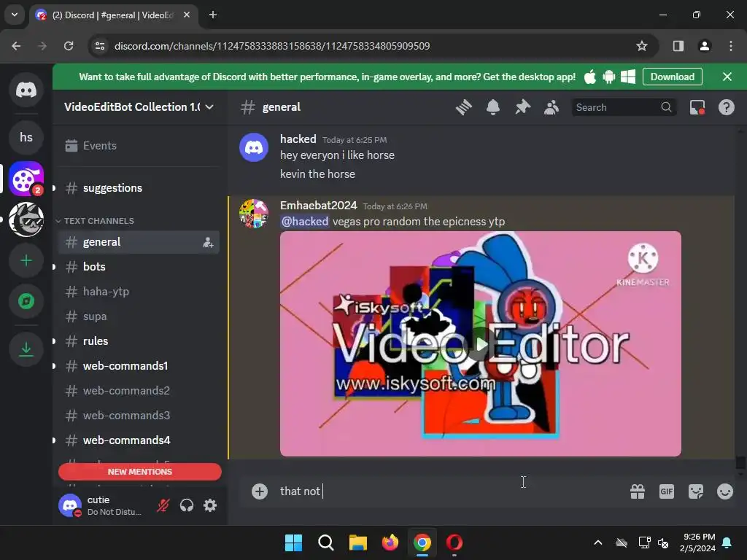Click the message input containing 'that not'
Viewport: 747px width, 560px height.
pyautogui.click(x=448, y=491)
